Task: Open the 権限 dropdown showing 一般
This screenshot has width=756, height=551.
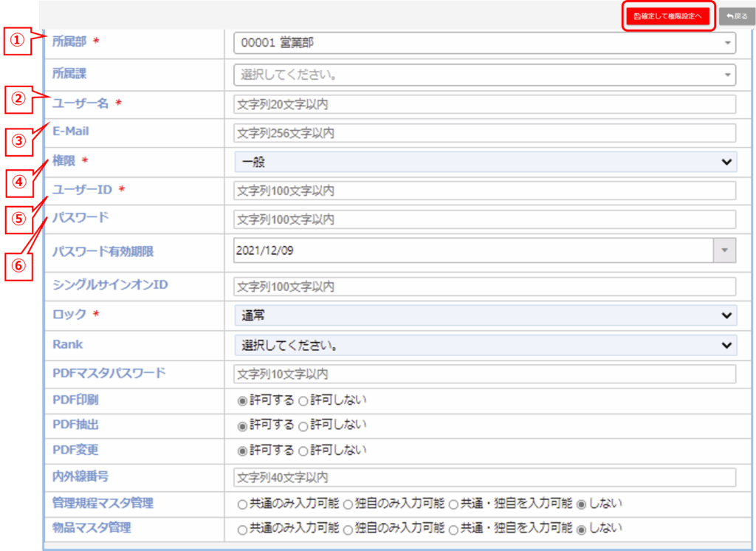Action: point(484,162)
